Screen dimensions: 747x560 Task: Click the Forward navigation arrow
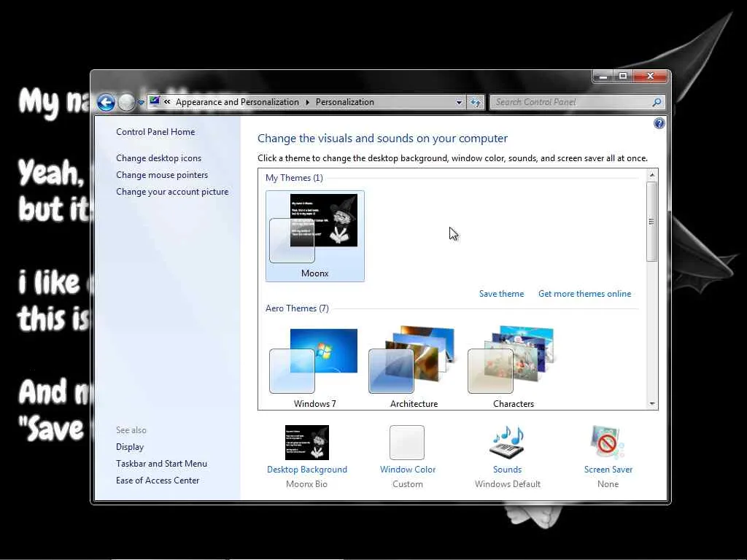tap(126, 102)
